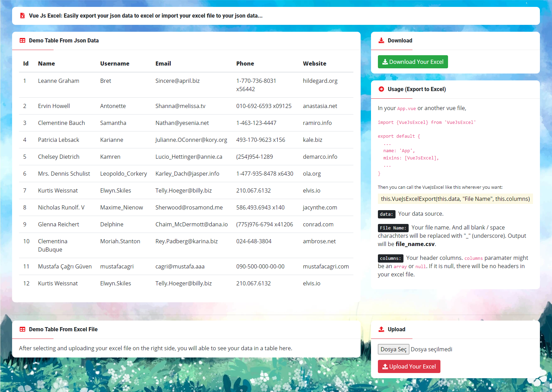This screenshot has width=552, height=392.
Task: Click the website jacynthe.com
Action: (x=320, y=207)
